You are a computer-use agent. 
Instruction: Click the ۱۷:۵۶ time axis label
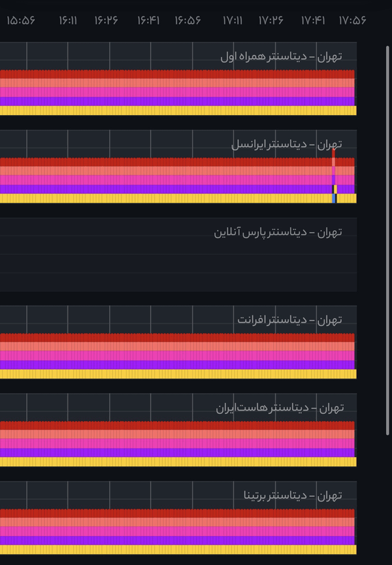[x=352, y=20]
